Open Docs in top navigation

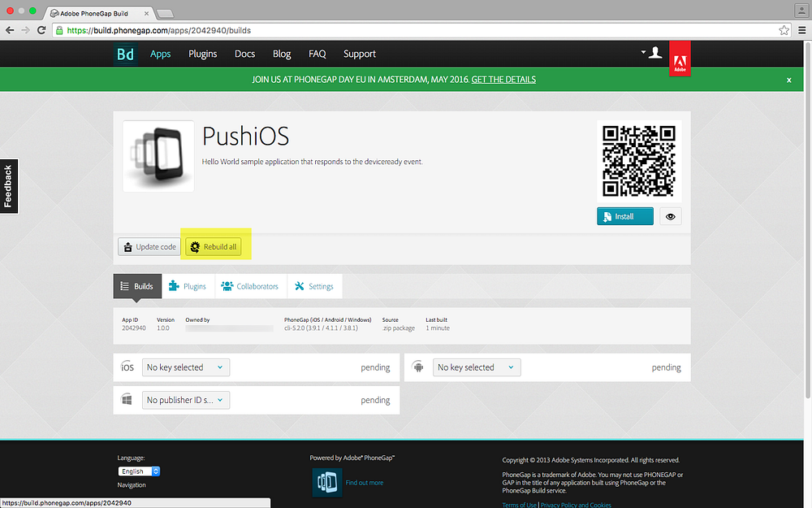(245, 54)
